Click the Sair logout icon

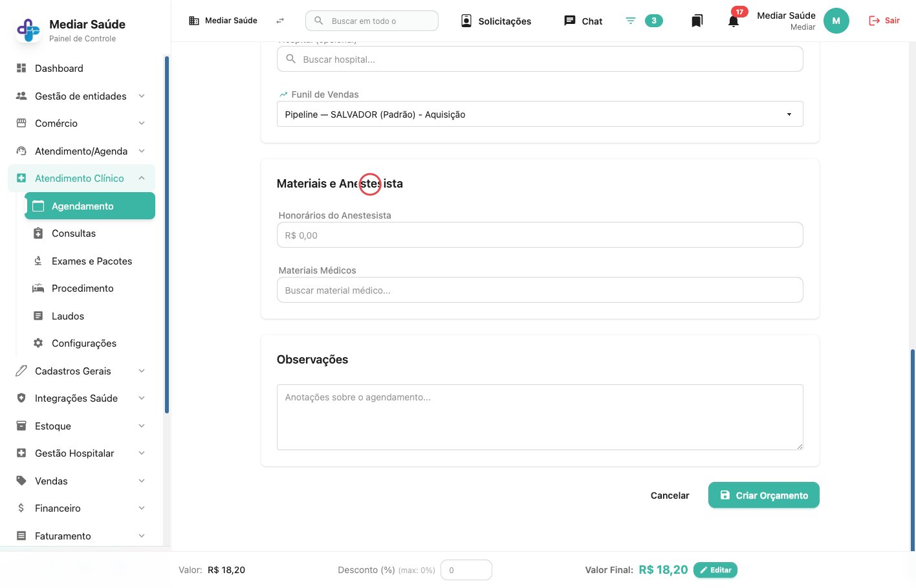click(x=874, y=21)
